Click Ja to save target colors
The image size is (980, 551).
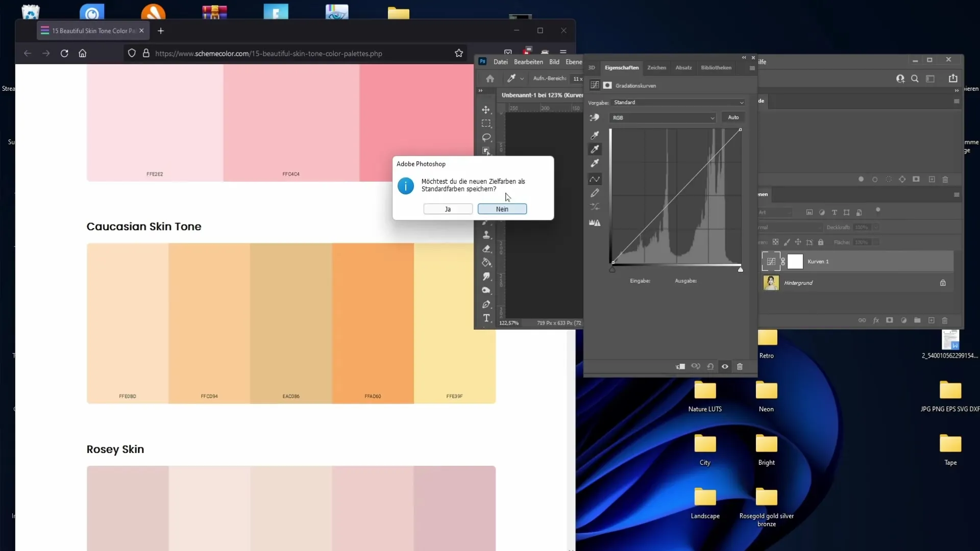448,209
